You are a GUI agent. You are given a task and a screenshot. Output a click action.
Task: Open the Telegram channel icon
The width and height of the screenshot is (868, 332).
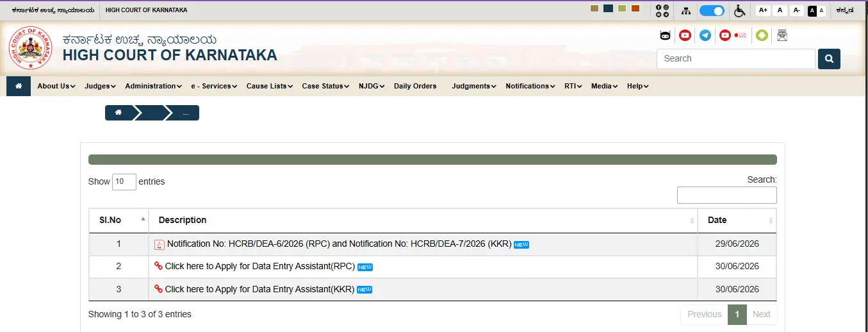coord(705,35)
